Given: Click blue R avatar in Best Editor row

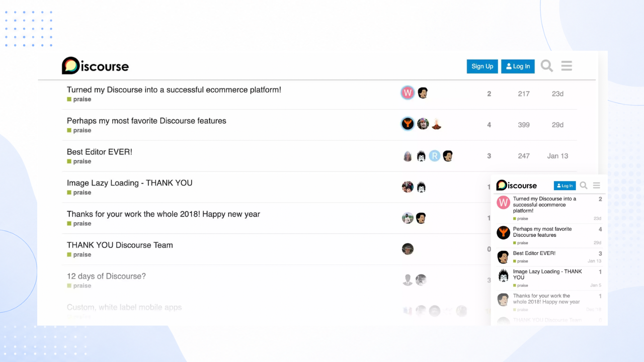Looking at the screenshot, I should pyautogui.click(x=435, y=156).
